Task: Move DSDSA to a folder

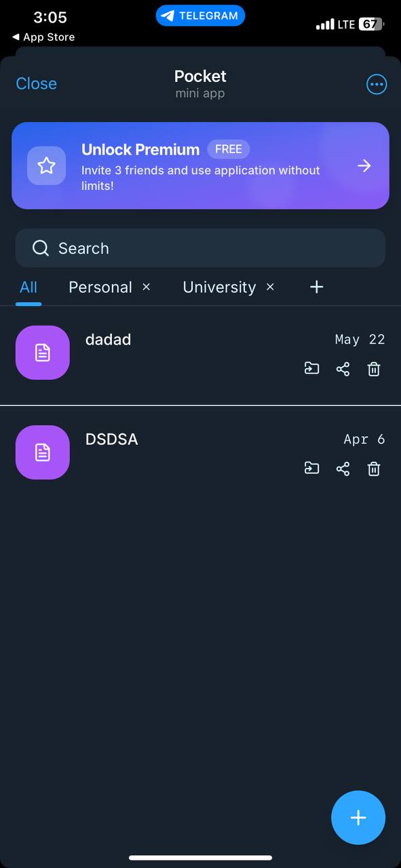Action: [311, 469]
